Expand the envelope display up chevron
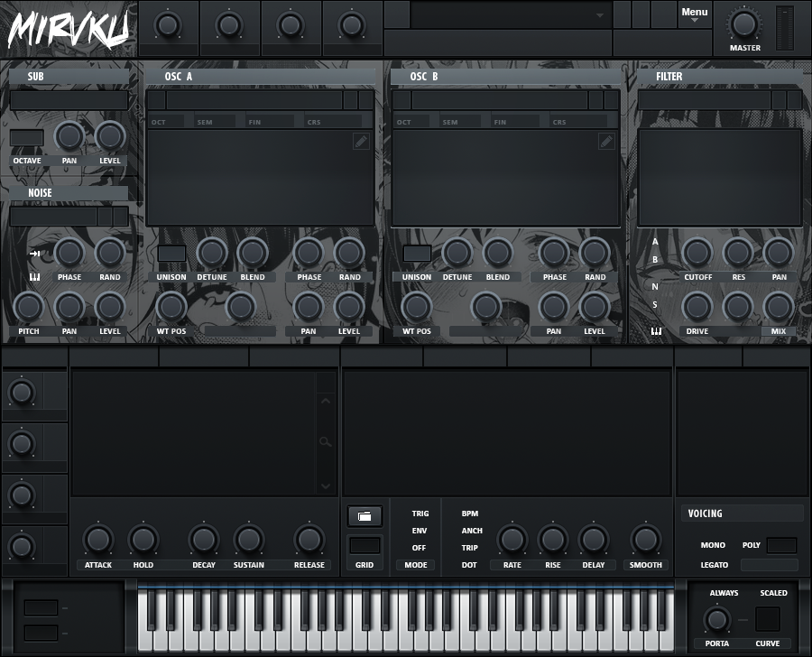812x657 pixels. 326,401
